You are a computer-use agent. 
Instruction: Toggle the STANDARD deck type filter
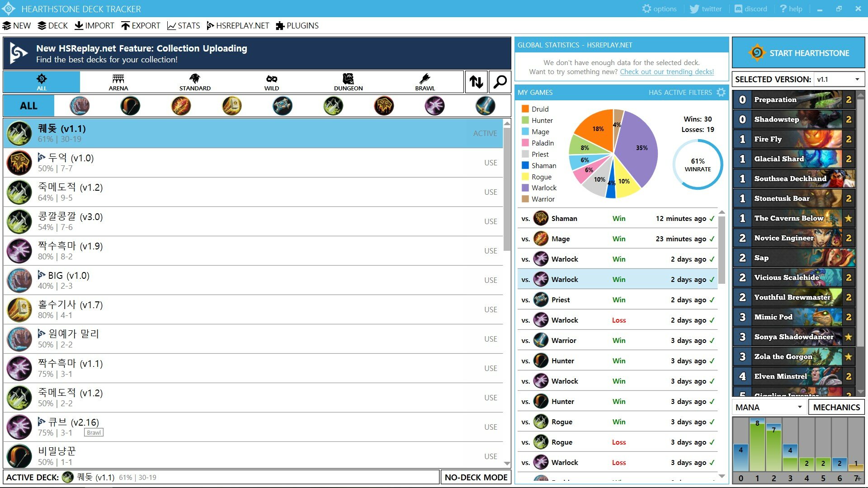click(195, 82)
